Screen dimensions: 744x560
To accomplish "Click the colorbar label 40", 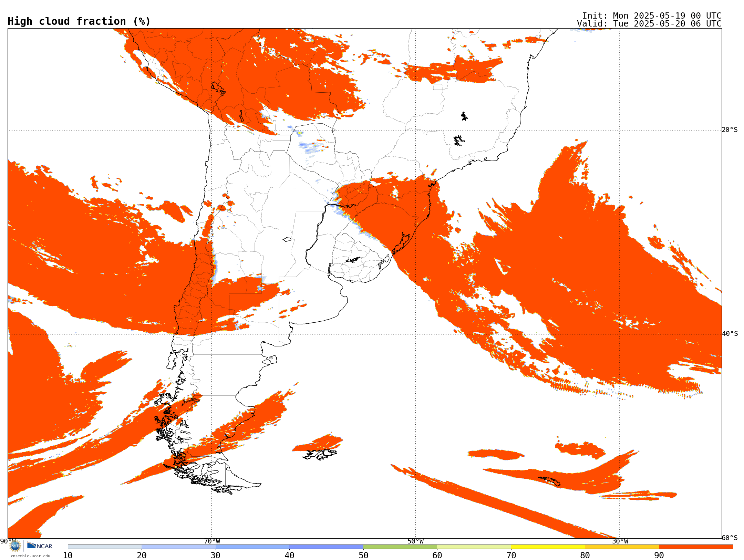I will click(x=289, y=555).
